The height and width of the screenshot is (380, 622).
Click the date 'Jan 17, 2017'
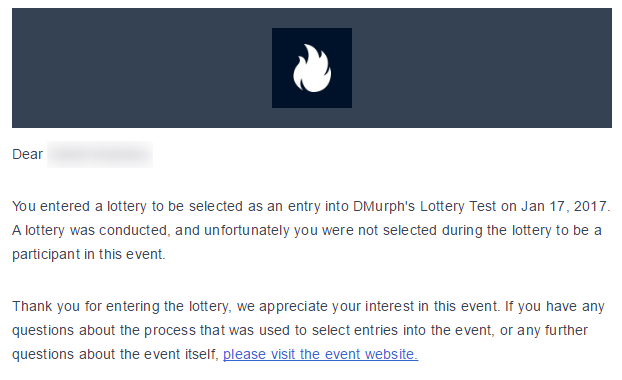pos(564,206)
